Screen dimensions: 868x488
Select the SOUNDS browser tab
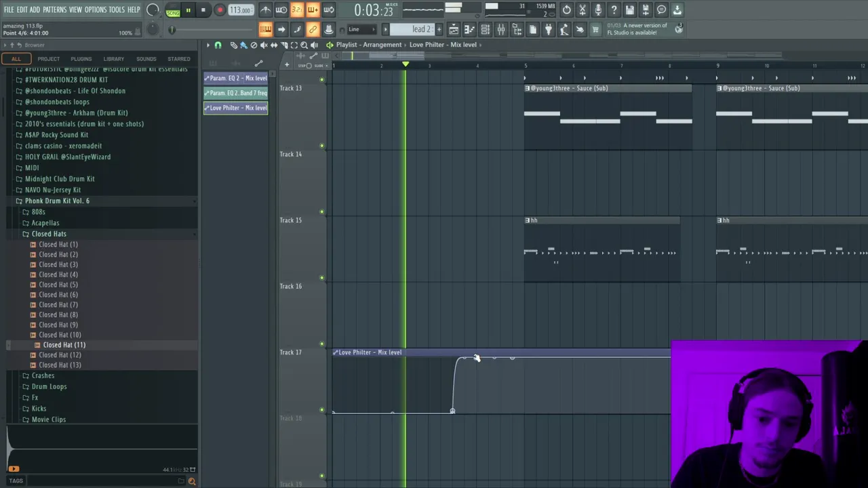[x=146, y=59]
